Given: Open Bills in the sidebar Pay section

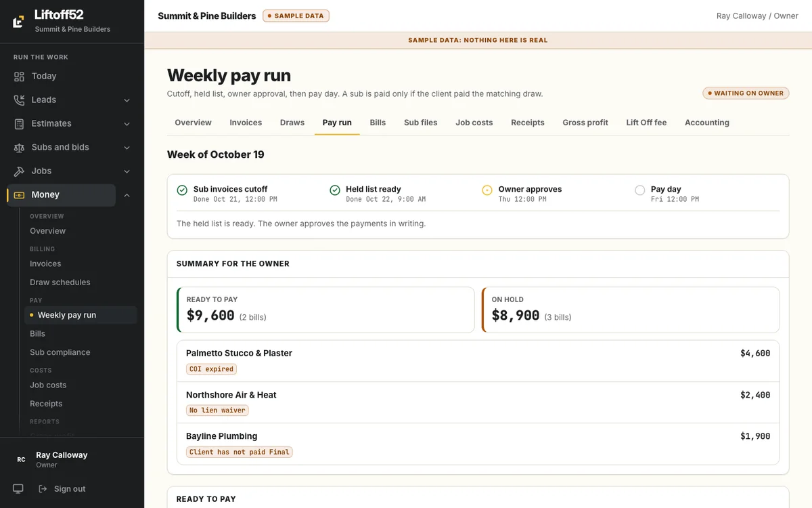Looking at the screenshot, I should pyautogui.click(x=81, y=334).
